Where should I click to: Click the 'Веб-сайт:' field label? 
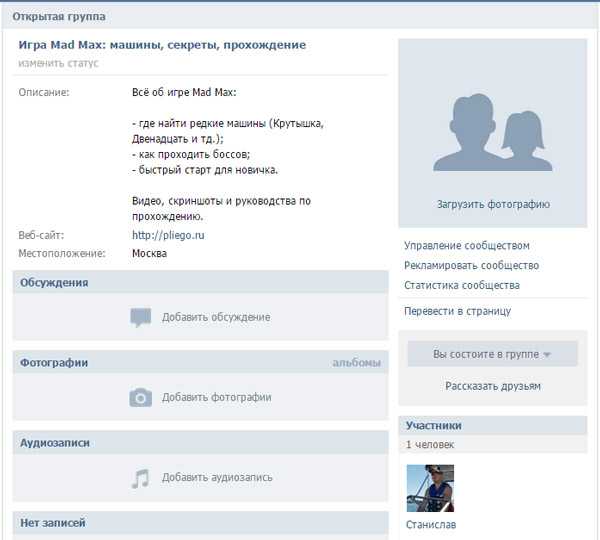click(41, 235)
